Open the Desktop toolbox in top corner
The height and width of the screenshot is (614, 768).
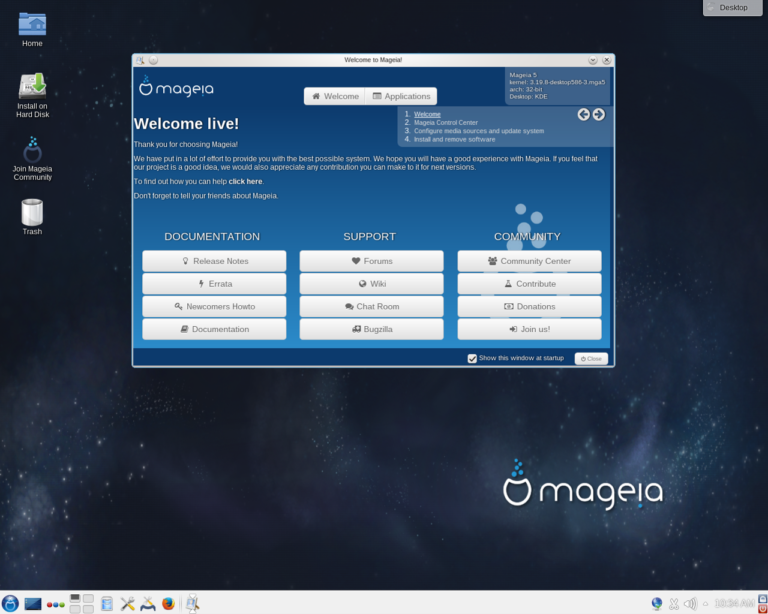pos(735,8)
